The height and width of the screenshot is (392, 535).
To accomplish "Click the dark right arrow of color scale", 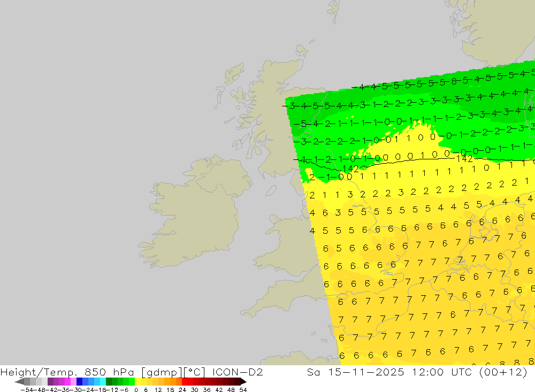I will click(243, 381).
